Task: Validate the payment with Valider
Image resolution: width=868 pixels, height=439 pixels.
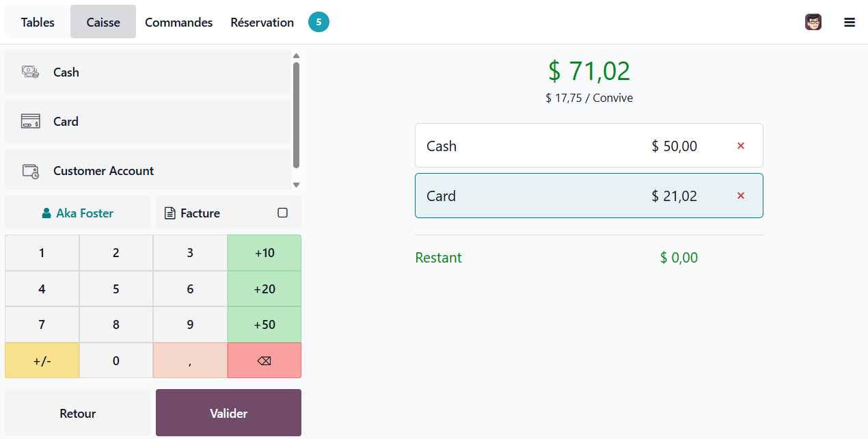Action: pos(228,413)
